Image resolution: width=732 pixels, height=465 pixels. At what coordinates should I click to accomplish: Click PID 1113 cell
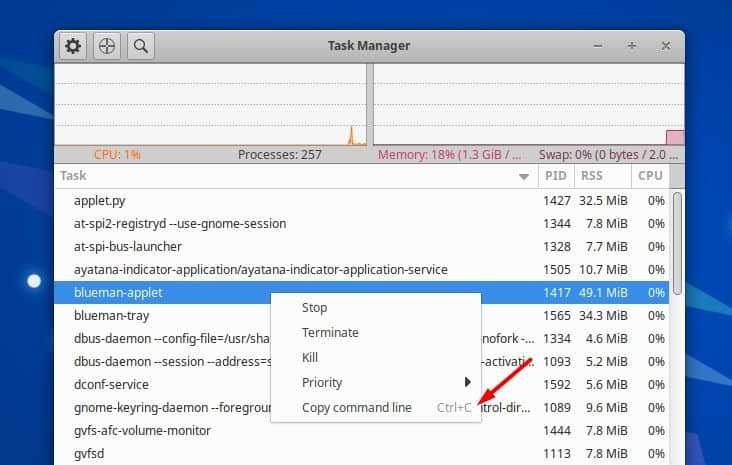pos(557,453)
